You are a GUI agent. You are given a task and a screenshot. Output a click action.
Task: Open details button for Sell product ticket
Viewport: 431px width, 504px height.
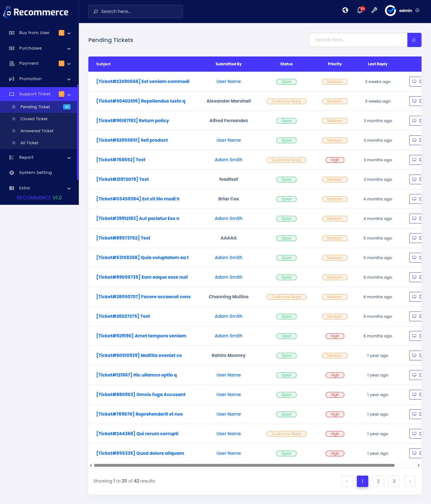point(415,140)
